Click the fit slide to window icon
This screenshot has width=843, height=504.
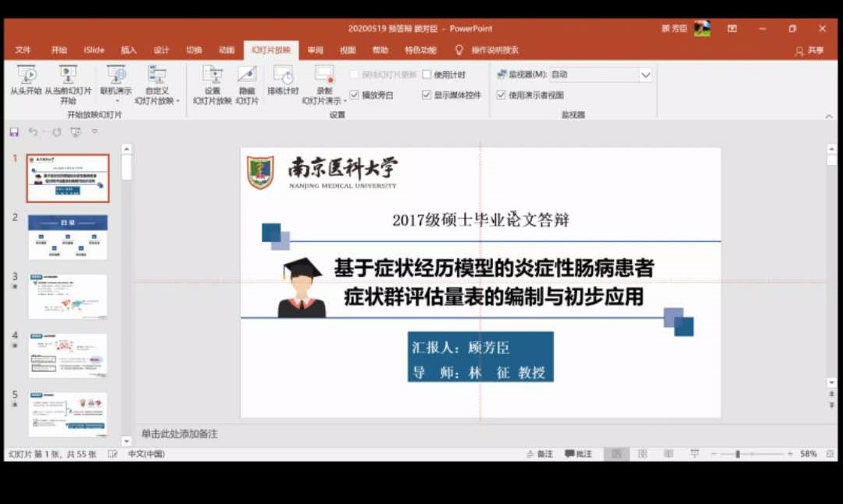coord(830,454)
